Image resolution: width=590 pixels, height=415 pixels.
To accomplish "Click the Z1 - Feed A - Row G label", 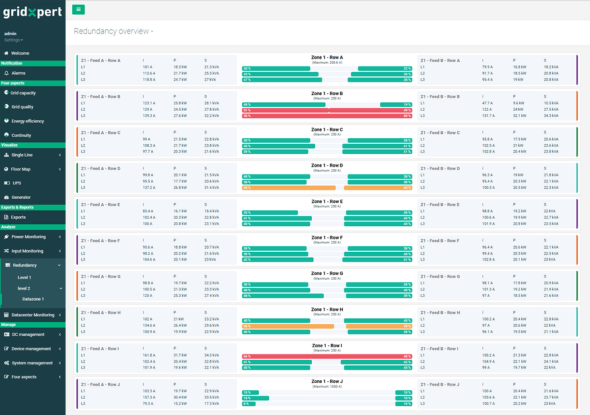I will point(101,277).
